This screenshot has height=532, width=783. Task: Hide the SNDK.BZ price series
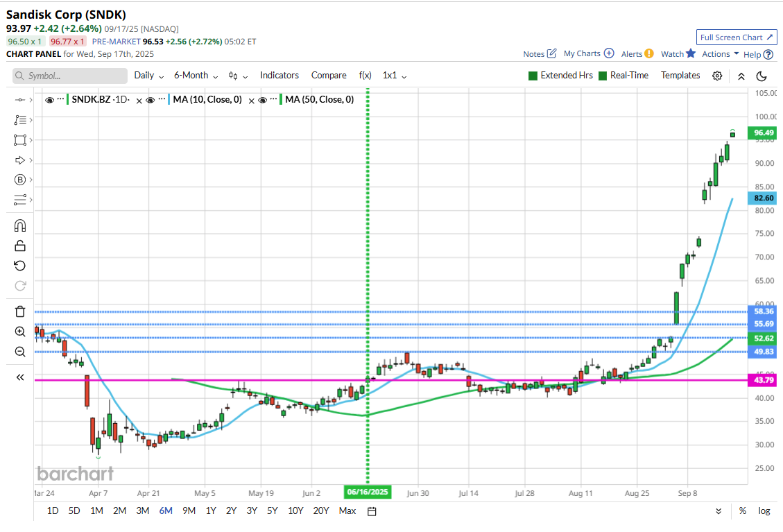coord(51,99)
